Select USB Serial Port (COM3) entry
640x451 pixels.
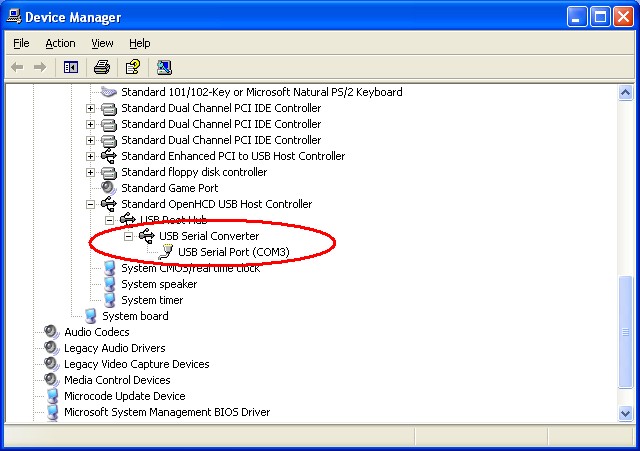click(x=234, y=252)
